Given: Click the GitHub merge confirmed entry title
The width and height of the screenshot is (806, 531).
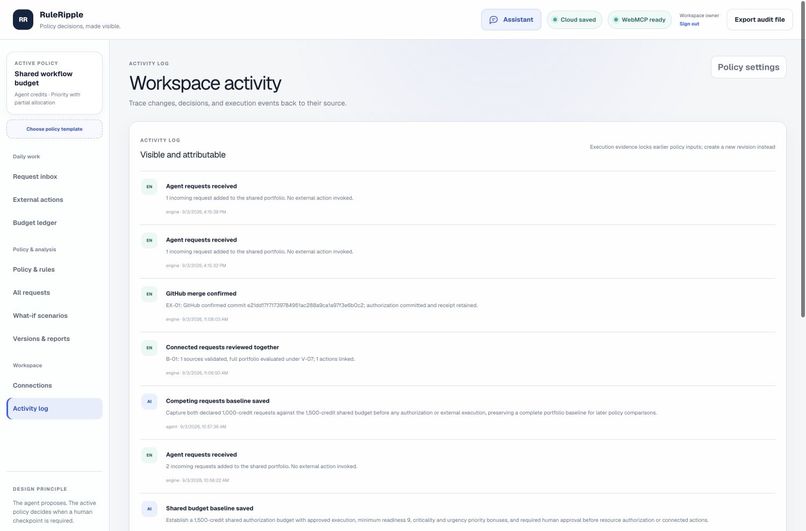Looking at the screenshot, I should [x=201, y=294].
